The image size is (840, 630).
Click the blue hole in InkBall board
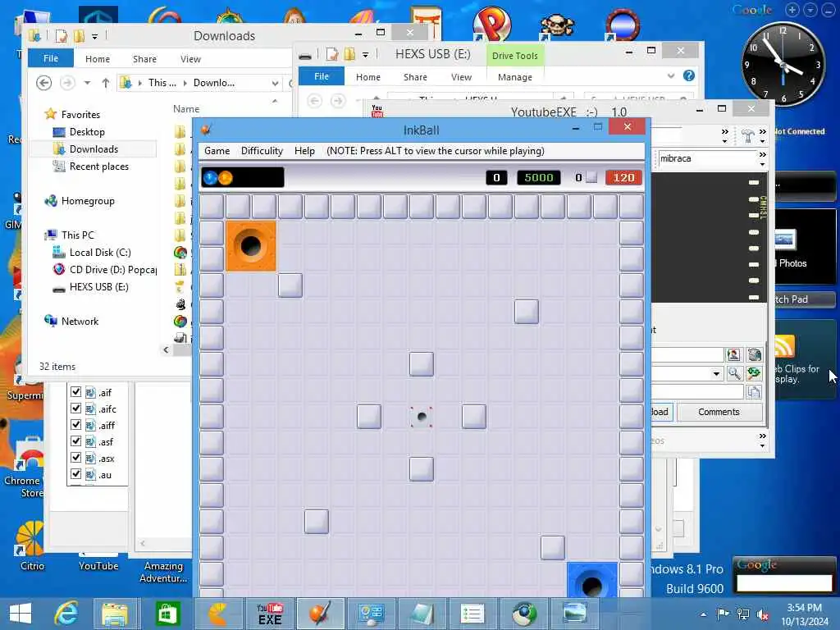pos(592,581)
